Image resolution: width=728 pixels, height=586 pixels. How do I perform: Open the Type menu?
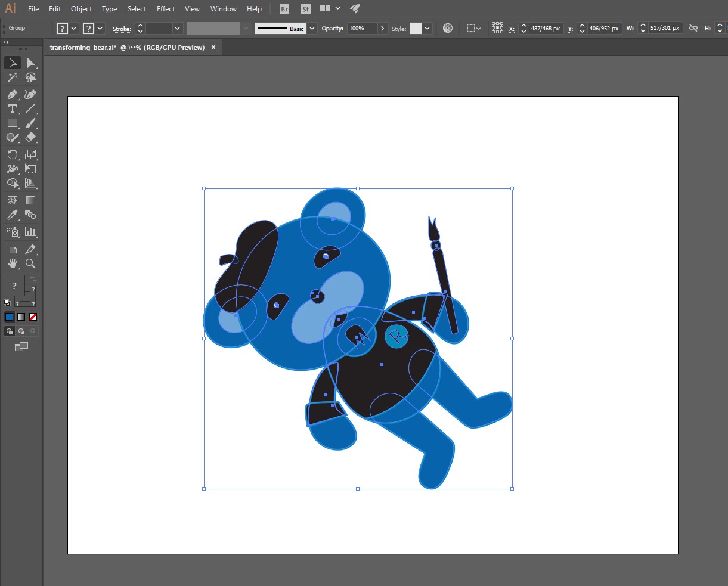[x=110, y=9]
